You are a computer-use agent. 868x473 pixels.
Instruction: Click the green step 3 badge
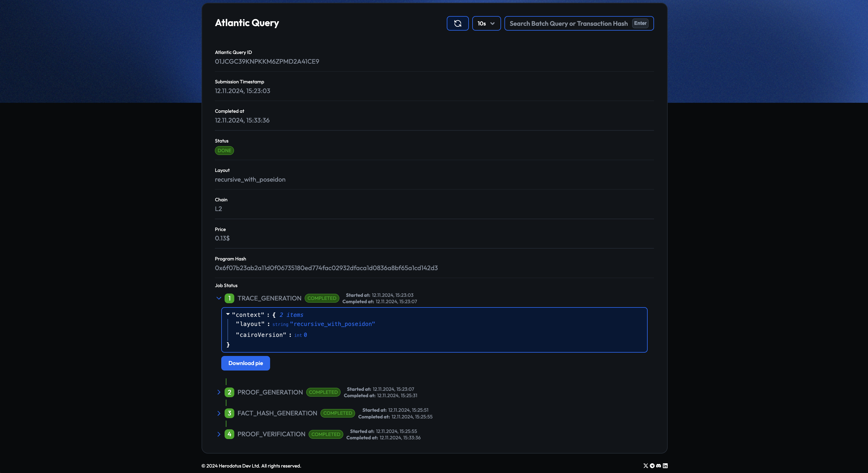[x=229, y=413]
